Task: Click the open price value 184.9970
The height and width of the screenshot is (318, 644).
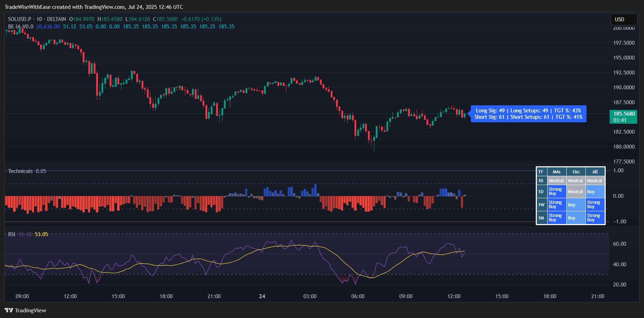Action: coord(84,19)
